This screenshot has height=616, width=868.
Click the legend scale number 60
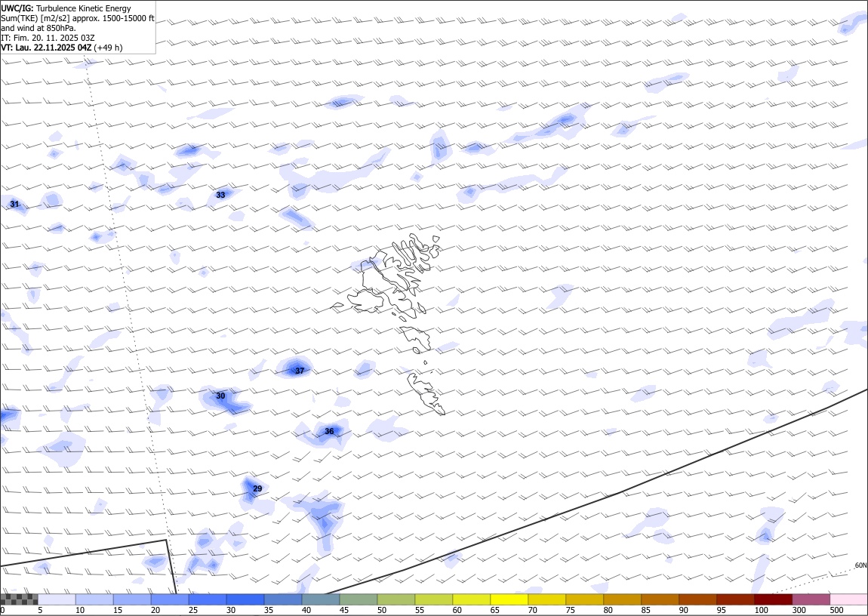(x=457, y=610)
